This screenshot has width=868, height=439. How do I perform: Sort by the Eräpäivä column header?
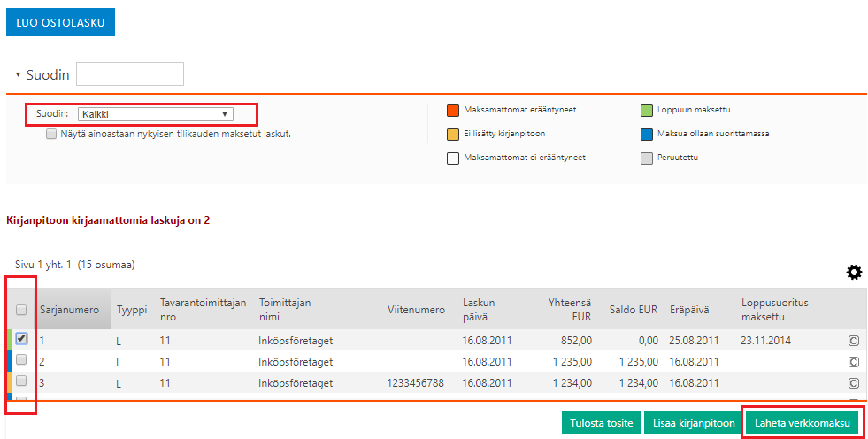pos(690,311)
